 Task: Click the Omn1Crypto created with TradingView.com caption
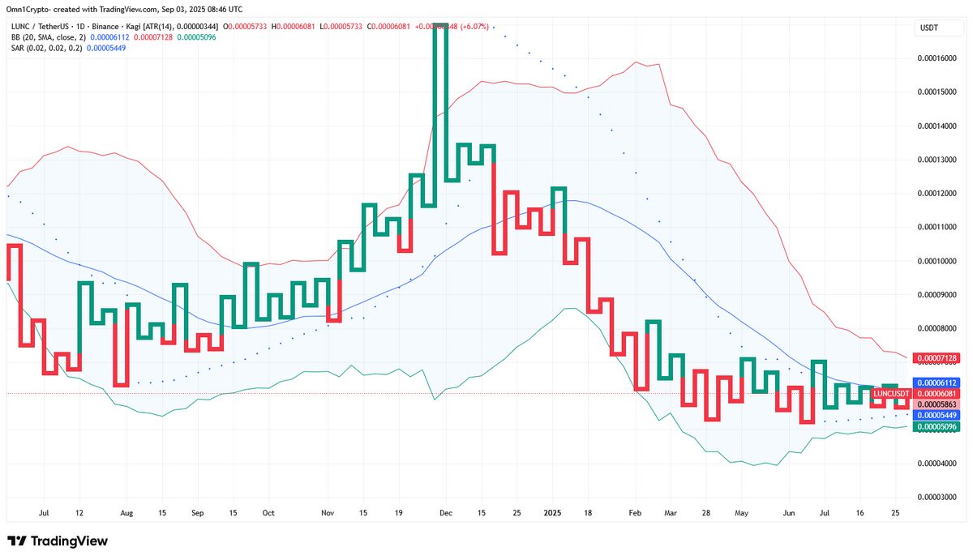tap(123, 9)
